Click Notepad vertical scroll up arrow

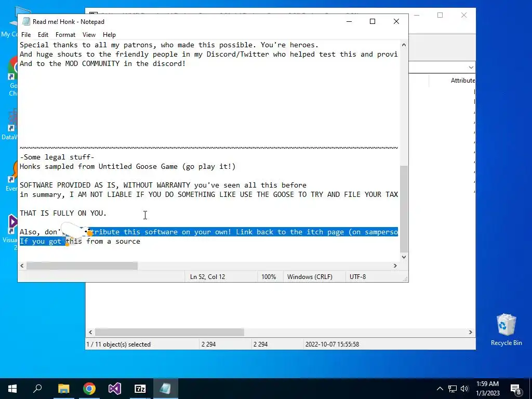(404, 45)
